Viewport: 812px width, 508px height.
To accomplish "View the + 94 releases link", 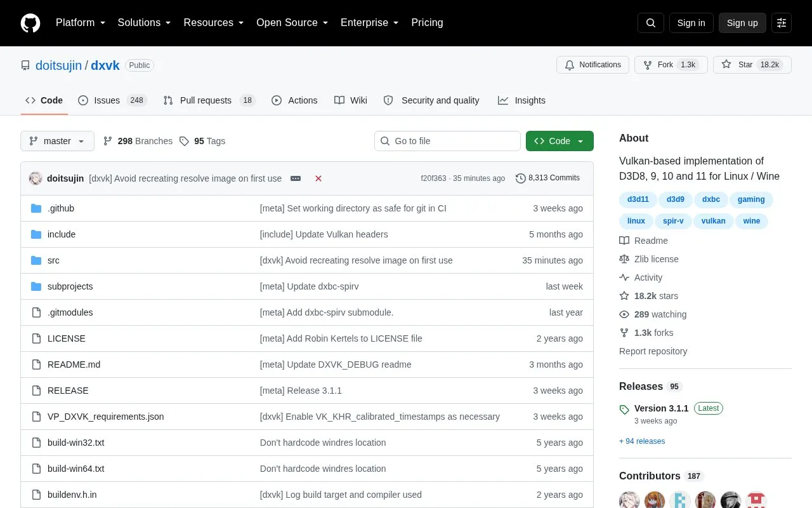I will [x=642, y=441].
